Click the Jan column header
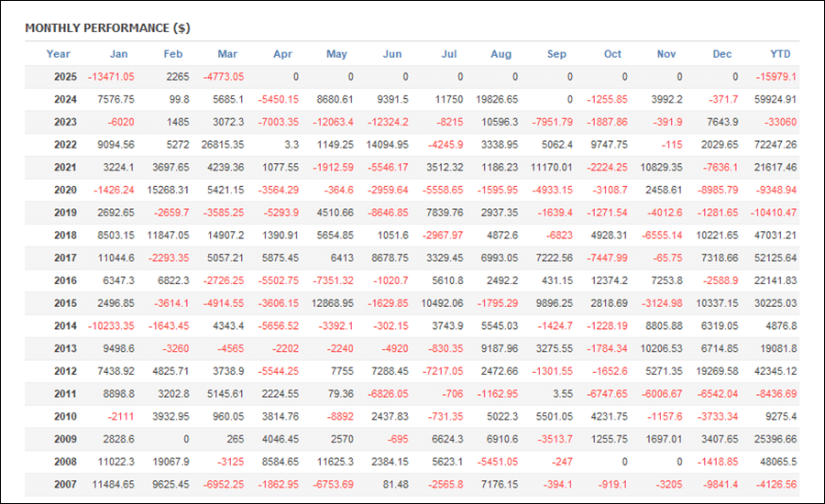Viewport: 825px width, 504px height. (119, 54)
